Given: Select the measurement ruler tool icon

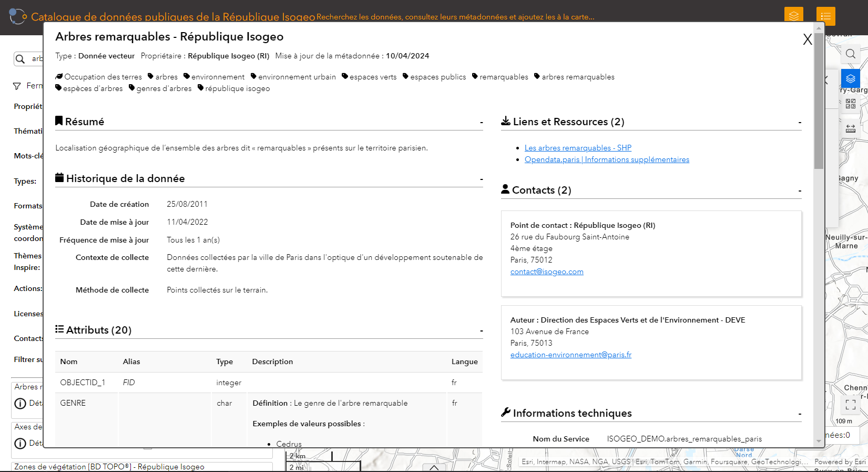Looking at the screenshot, I should tap(851, 128).
